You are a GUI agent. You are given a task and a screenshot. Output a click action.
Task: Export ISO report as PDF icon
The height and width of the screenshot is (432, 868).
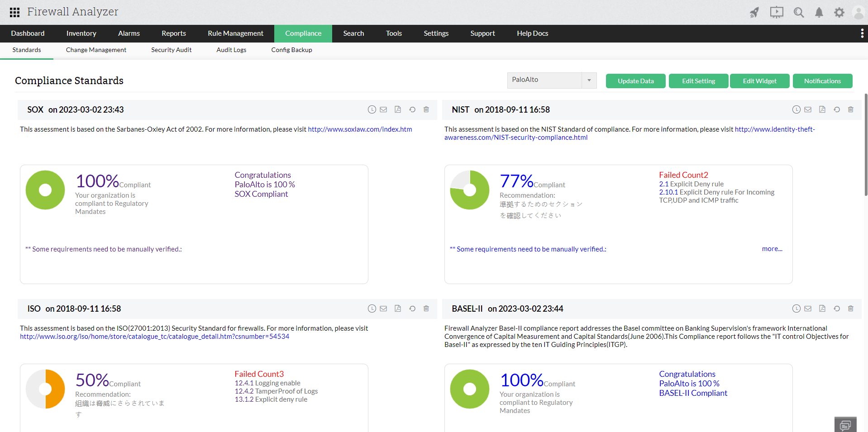(398, 309)
